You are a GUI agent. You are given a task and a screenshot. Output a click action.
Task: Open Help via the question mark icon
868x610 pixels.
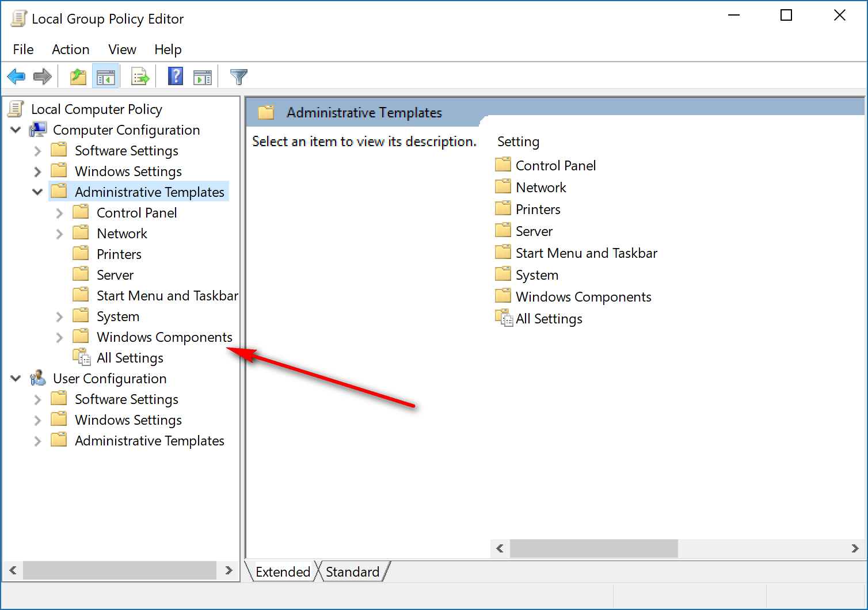click(x=175, y=76)
